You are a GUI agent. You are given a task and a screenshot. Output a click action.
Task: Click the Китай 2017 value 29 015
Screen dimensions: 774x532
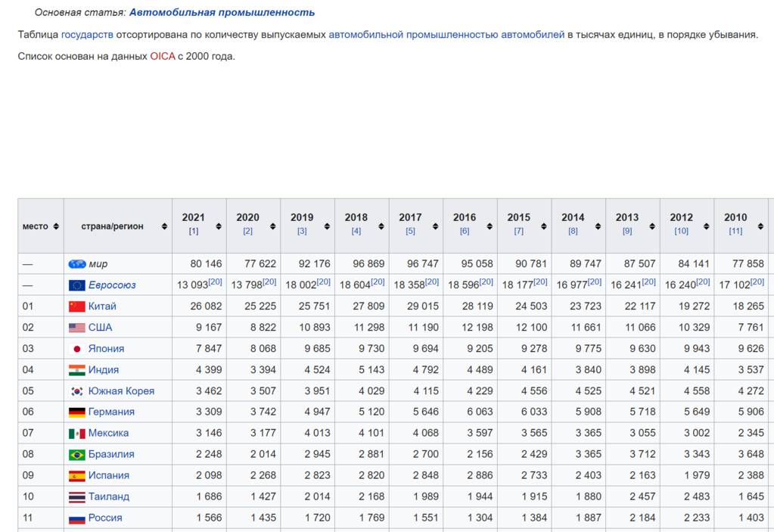pyautogui.click(x=423, y=306)
